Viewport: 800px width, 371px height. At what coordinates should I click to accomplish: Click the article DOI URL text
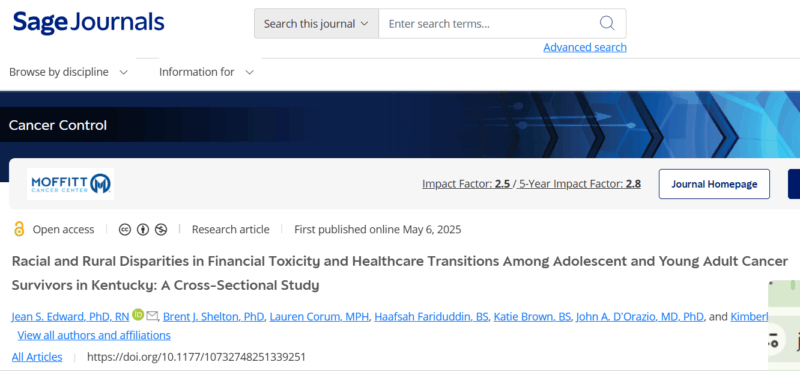pos(196,357)
